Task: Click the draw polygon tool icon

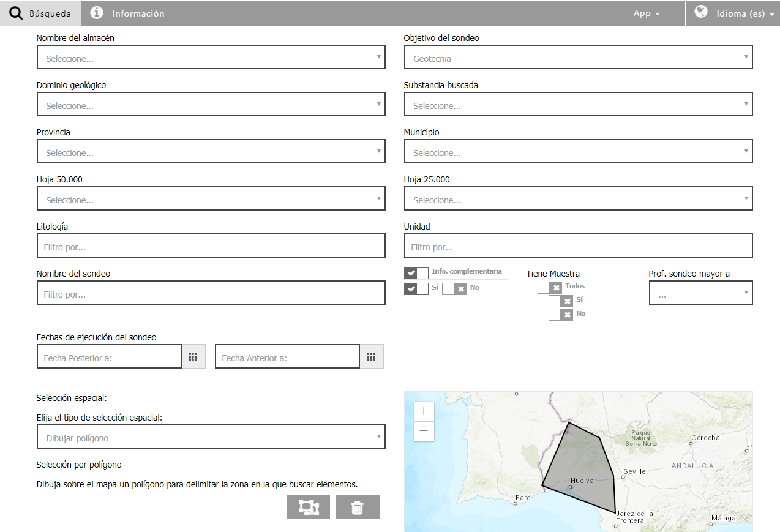Action: click(x=308, y=507)
